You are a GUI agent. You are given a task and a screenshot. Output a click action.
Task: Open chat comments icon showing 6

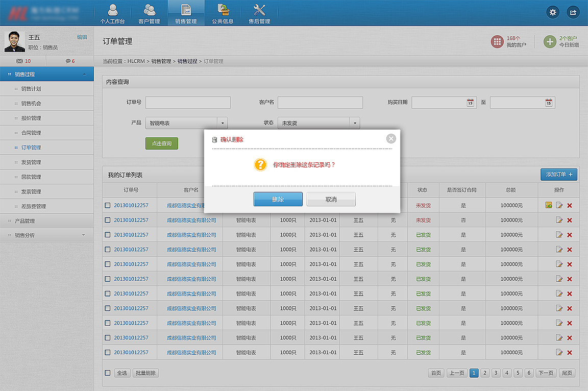(x=70, y=61)
